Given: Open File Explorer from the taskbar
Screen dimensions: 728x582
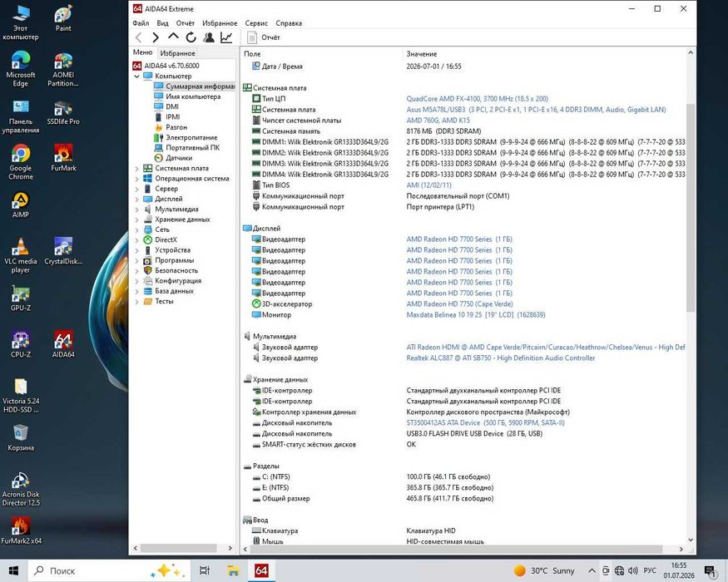Looking at the screenshot, I should click(x=233, y=570).
